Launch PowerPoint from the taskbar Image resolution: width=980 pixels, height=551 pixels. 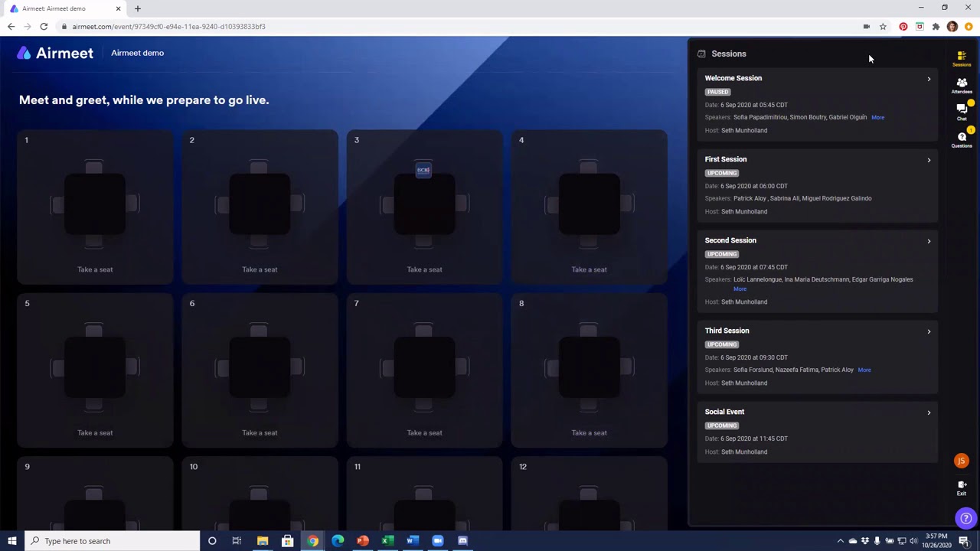pyautogui.click(x=363, y=541)
